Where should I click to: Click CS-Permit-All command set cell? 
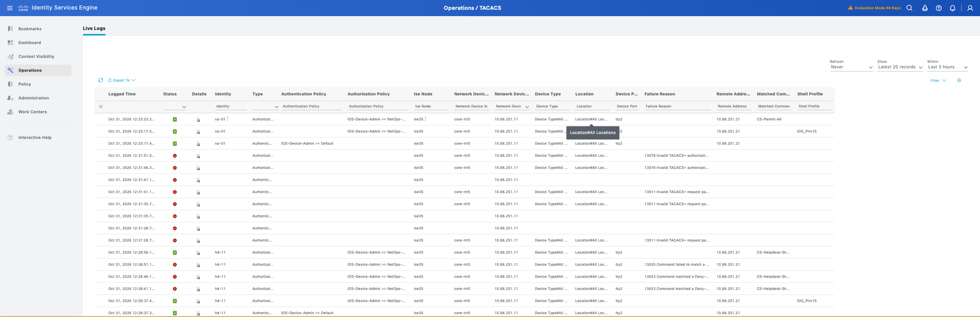pyautogui.click(x=769, y=120)
